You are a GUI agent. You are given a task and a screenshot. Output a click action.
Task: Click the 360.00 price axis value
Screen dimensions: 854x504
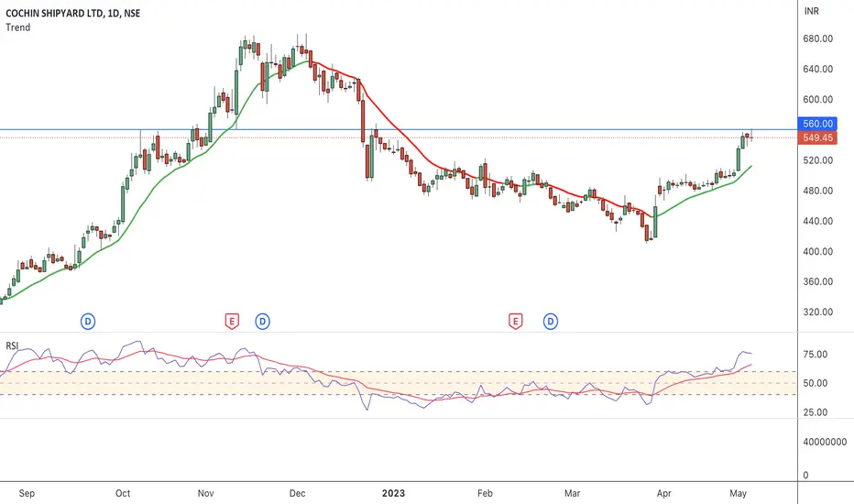pyautogui.click(x=817, y=281)
